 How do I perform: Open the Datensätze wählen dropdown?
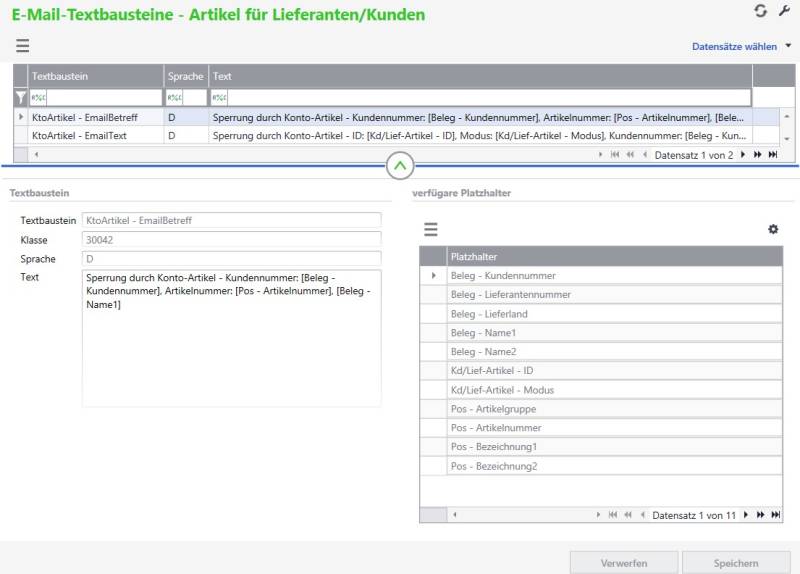click(x=740, y=46)
